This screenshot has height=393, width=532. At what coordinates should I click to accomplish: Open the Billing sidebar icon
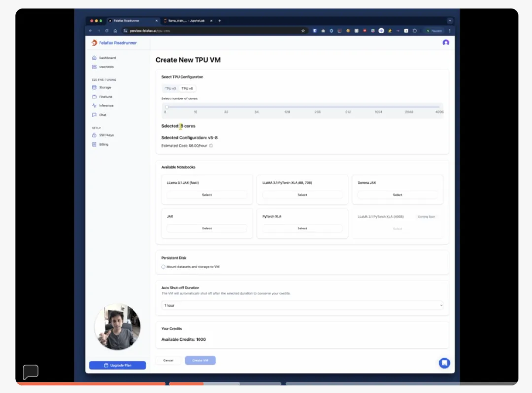[94, 144]
